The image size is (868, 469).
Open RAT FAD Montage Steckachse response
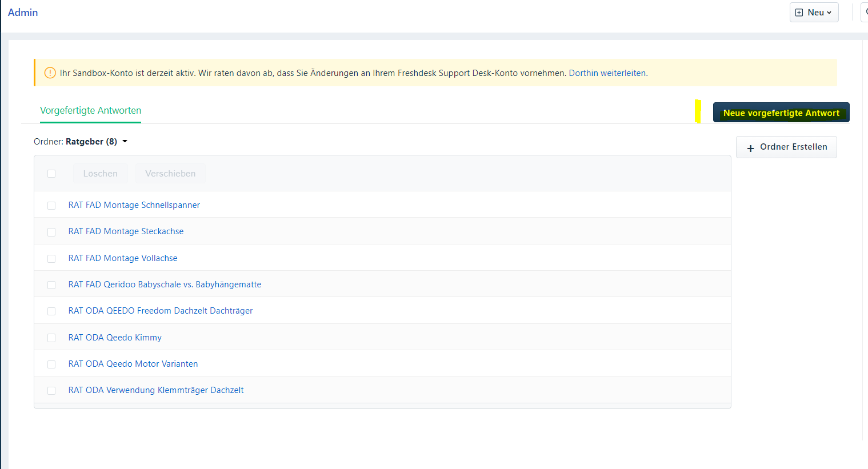click(126, 231)
